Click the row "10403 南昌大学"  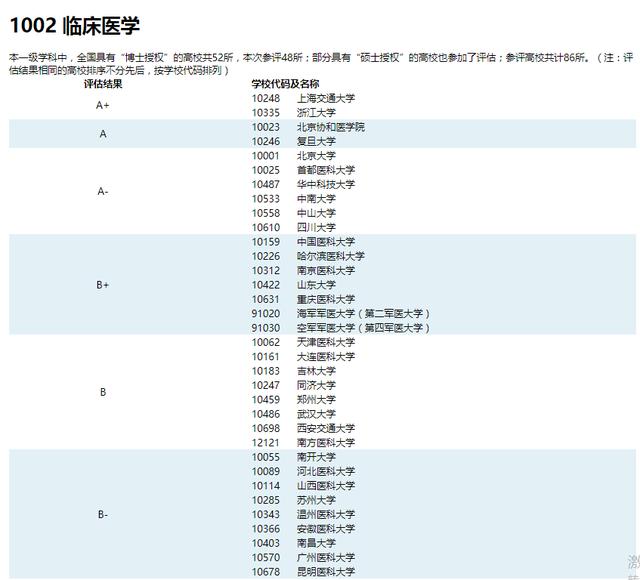(x=294, y=543)
